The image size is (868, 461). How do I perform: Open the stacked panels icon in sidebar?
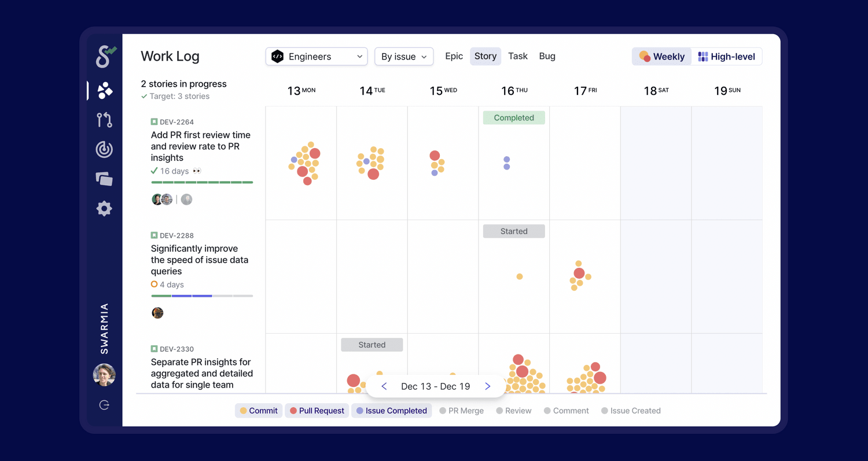pyautogui.click(x=104, y=179)
